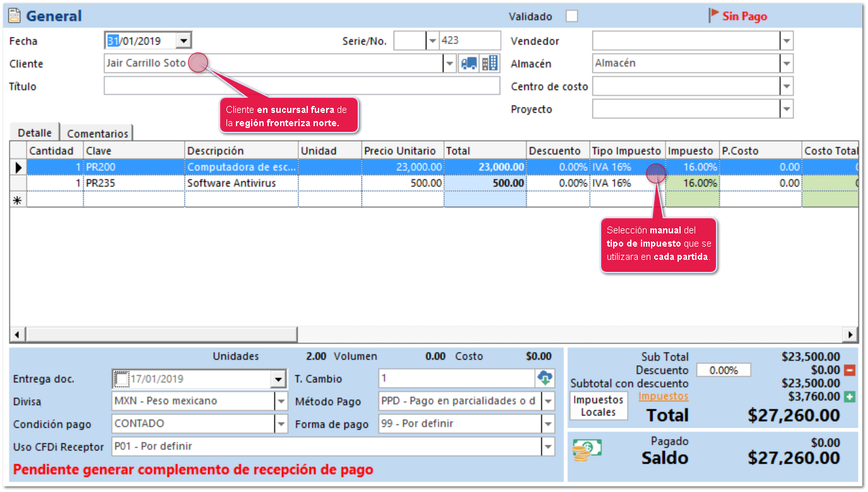
Task: Click the Cantidad cell of PR235 row
Action: click(x=56, y=183)
